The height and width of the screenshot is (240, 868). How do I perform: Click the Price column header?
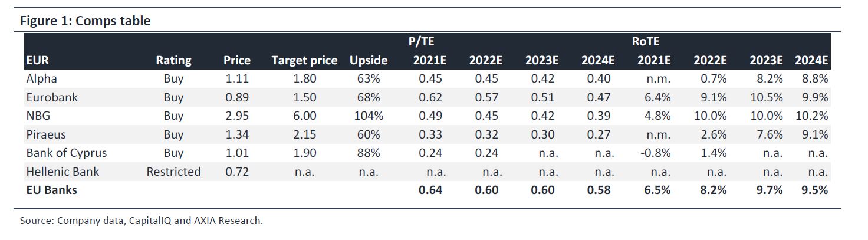point(237,60)
